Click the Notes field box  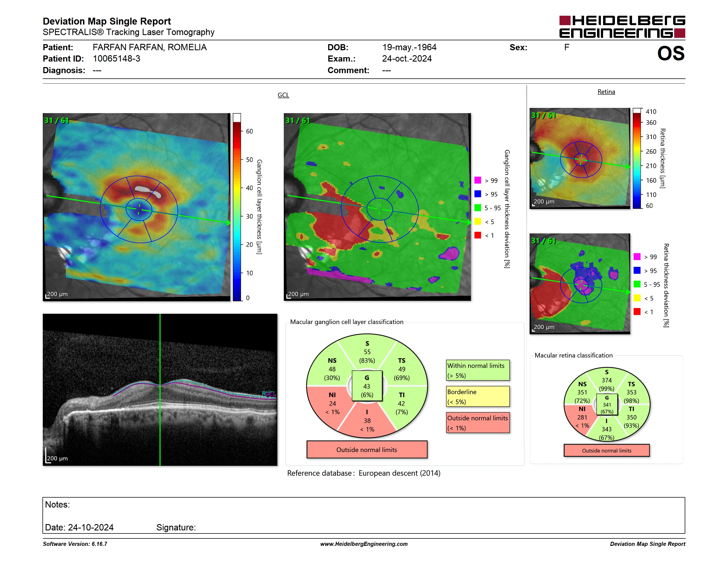(364, 515)
